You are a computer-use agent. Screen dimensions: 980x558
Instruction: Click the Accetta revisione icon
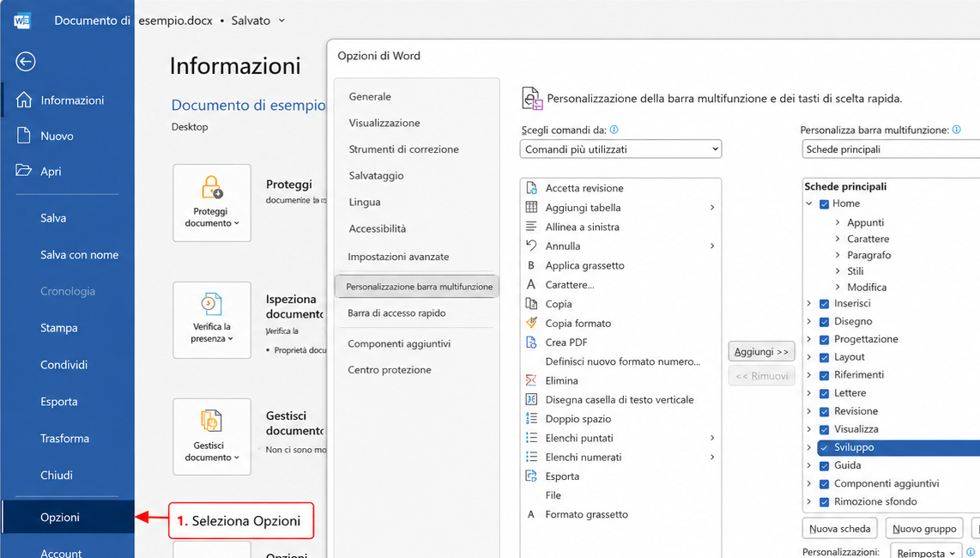point(531,188)
